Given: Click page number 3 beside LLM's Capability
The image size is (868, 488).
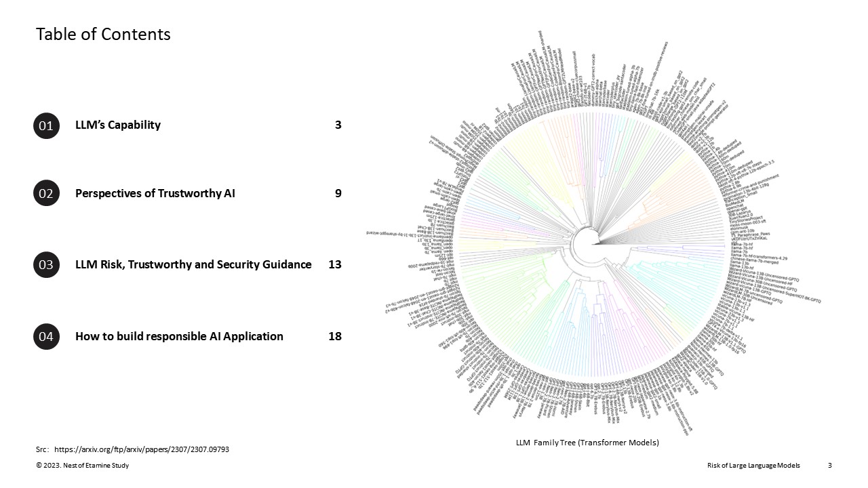Looking at the screenshot, I should tap(338, 125).
